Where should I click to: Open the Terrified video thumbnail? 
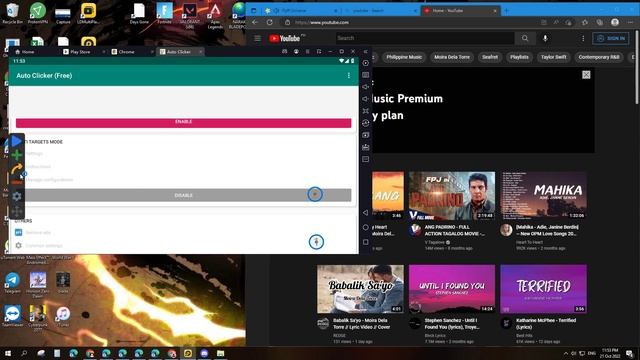(x=544, y=289)
